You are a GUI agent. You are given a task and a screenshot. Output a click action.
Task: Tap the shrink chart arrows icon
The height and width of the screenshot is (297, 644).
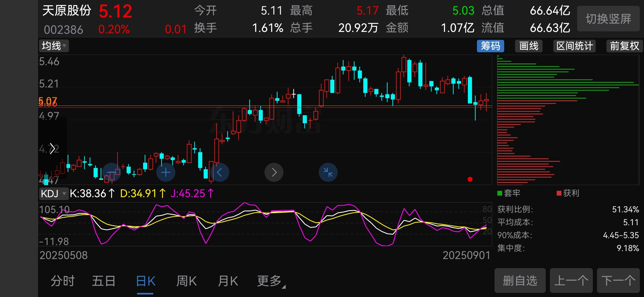tap(328, 172)
